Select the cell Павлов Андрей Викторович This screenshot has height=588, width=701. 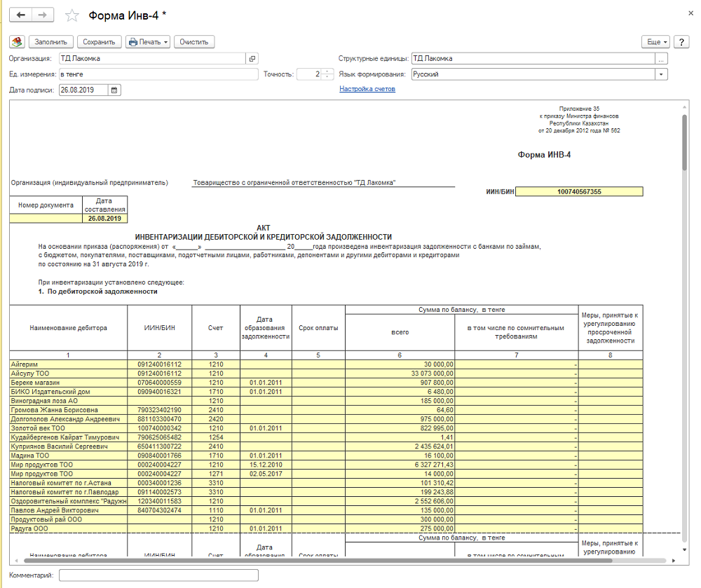click(69, 510)
